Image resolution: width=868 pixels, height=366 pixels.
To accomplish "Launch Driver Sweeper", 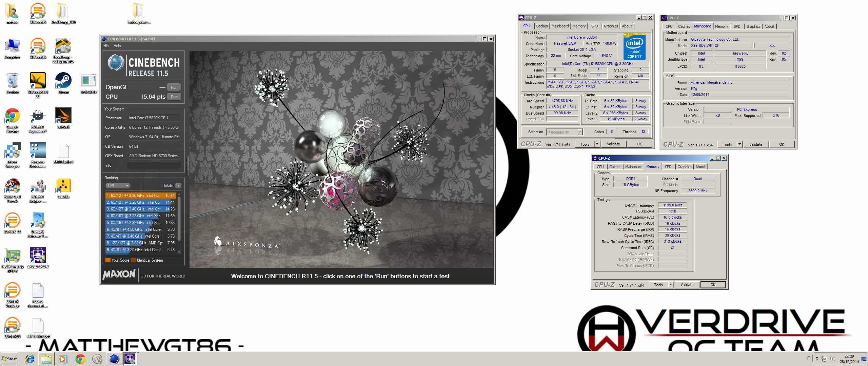I will [12, 155].
